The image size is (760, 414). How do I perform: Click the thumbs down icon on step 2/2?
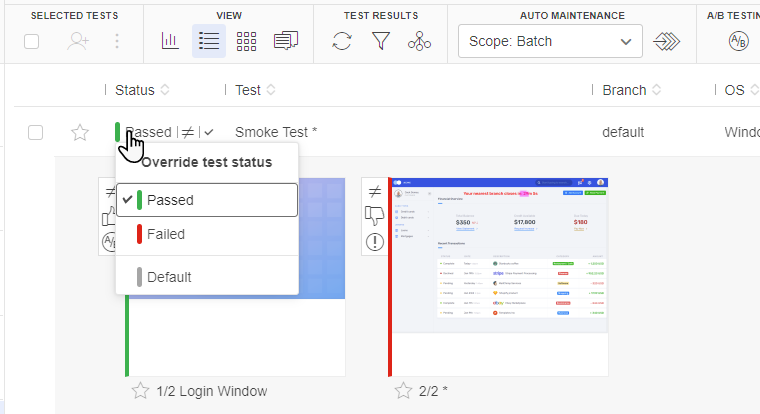tap(375, 215)
